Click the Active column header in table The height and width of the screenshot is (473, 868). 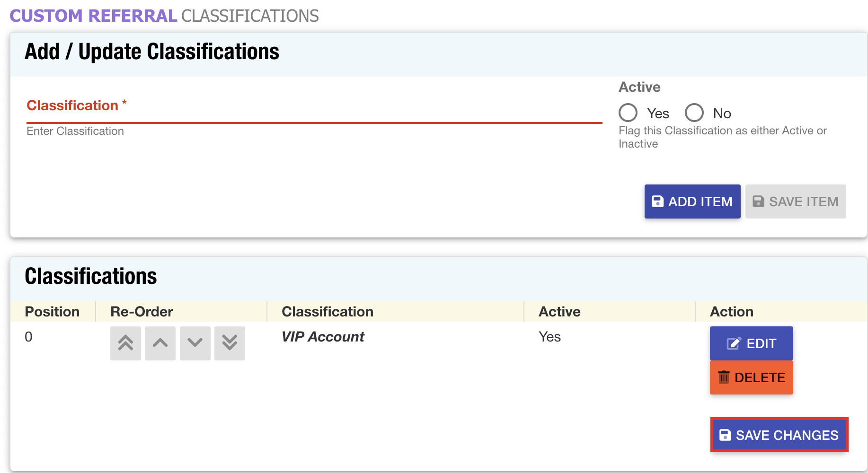pyautogui.click(x=559, y=312)
